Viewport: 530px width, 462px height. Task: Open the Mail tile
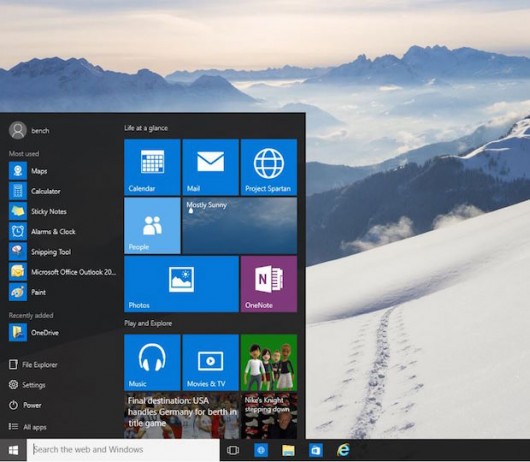coord(211,167)
